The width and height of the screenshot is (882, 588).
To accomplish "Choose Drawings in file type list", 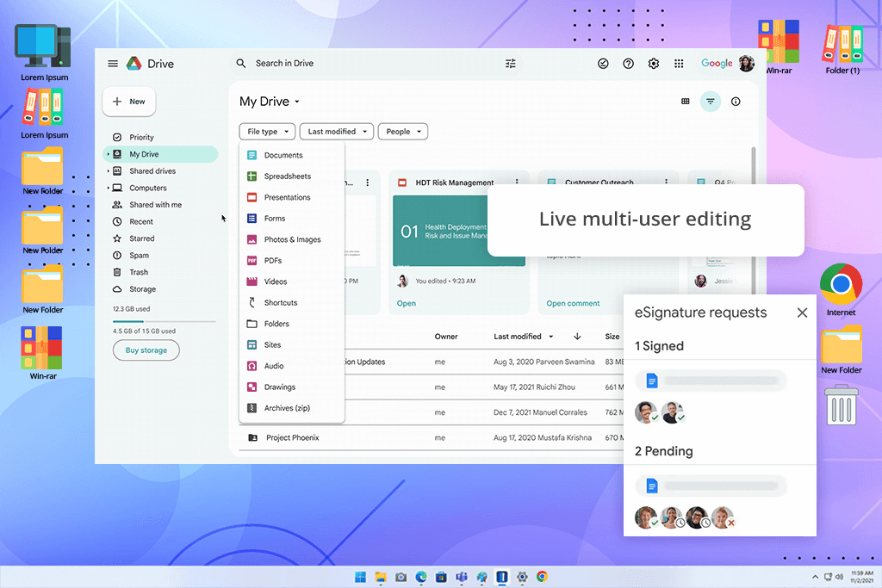I will (x=291, y=387).
